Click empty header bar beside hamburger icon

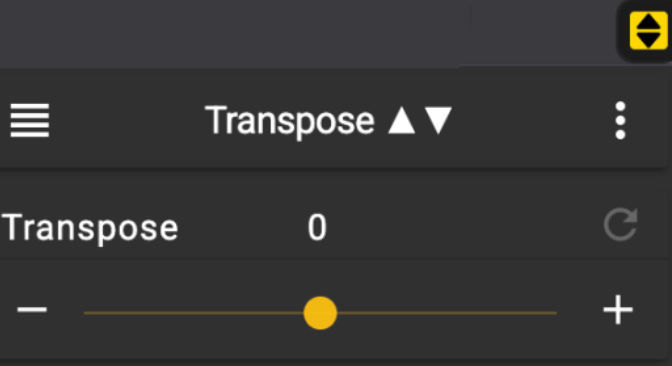click(124, 120)
